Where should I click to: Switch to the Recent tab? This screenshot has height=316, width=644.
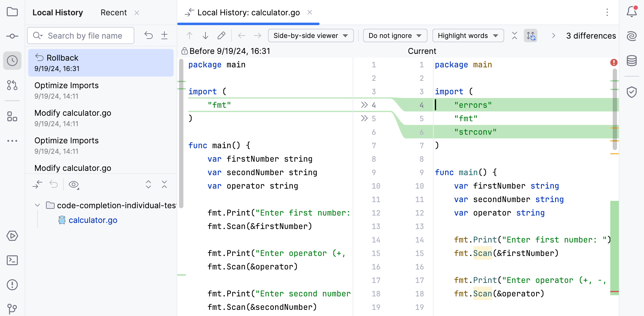pyautogui.click(x=113, y=13)
